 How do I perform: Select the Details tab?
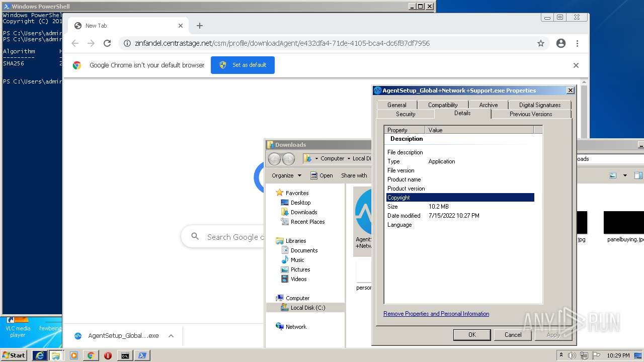(x=462, y=113)
